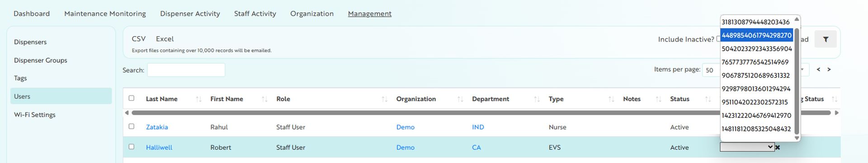Open Dispensers in the sidebar
Screen dimensions: 868x163
(30, 42)
